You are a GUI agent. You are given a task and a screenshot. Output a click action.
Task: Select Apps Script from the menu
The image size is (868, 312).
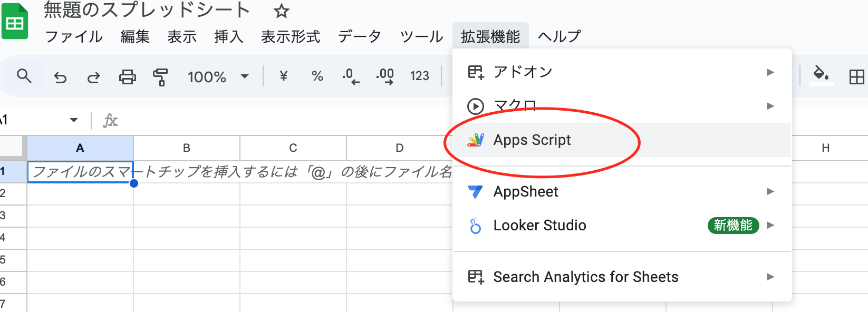(622, 140)
